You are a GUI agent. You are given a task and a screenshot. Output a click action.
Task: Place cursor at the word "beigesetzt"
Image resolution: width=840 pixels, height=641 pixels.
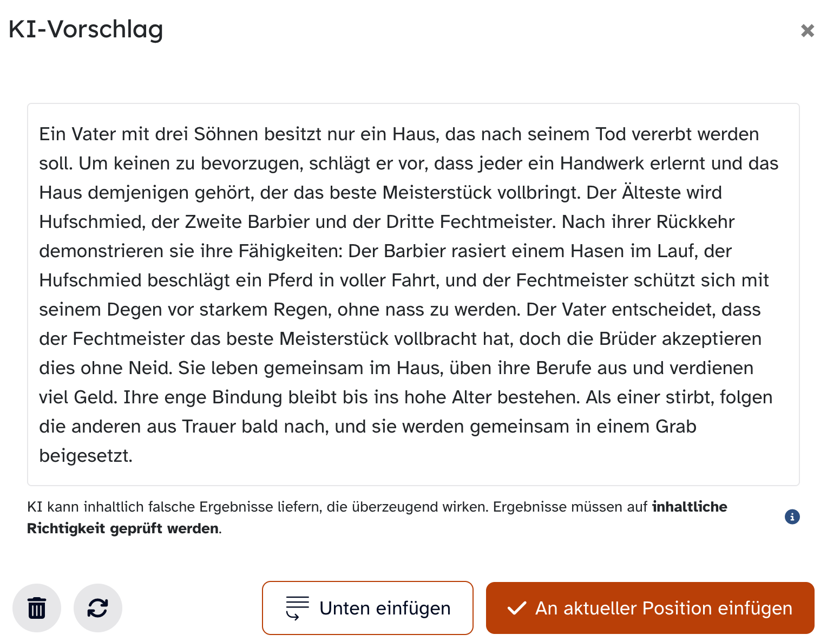pyautogui.click(x=86, y=456)
